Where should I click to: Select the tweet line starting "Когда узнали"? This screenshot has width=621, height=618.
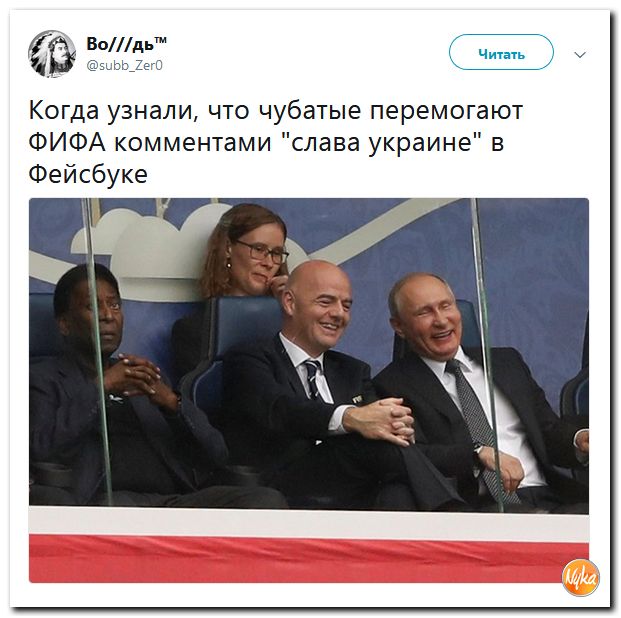[x=276, y=111]
